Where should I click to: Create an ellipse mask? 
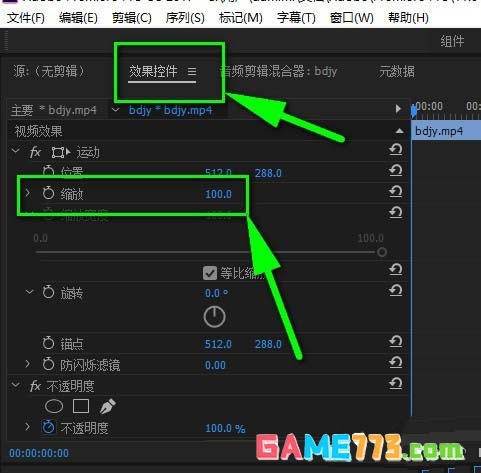pos(54,406)
